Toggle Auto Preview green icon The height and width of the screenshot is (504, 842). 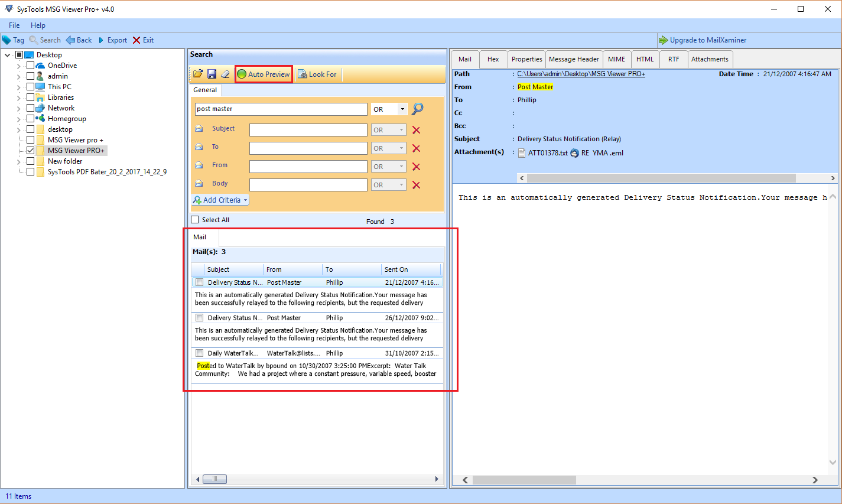pyautogui.click(x=242, y=74)
